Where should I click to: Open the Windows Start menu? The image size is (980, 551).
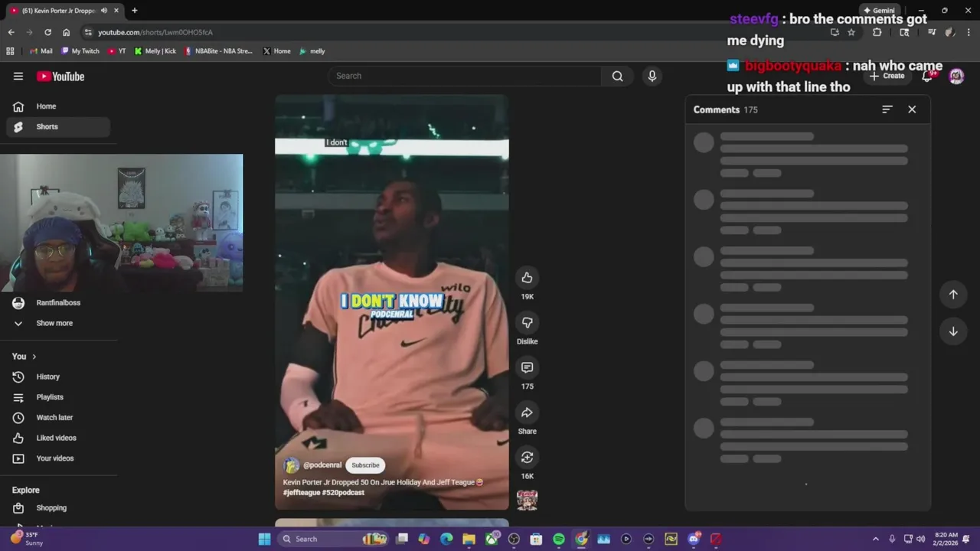(264, 539)
